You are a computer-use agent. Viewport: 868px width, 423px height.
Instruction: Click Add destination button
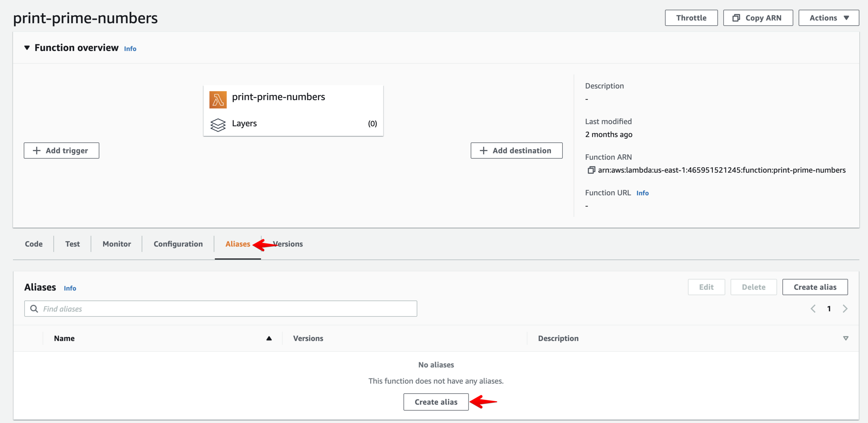pyautogui.click(x=516, y=151)
